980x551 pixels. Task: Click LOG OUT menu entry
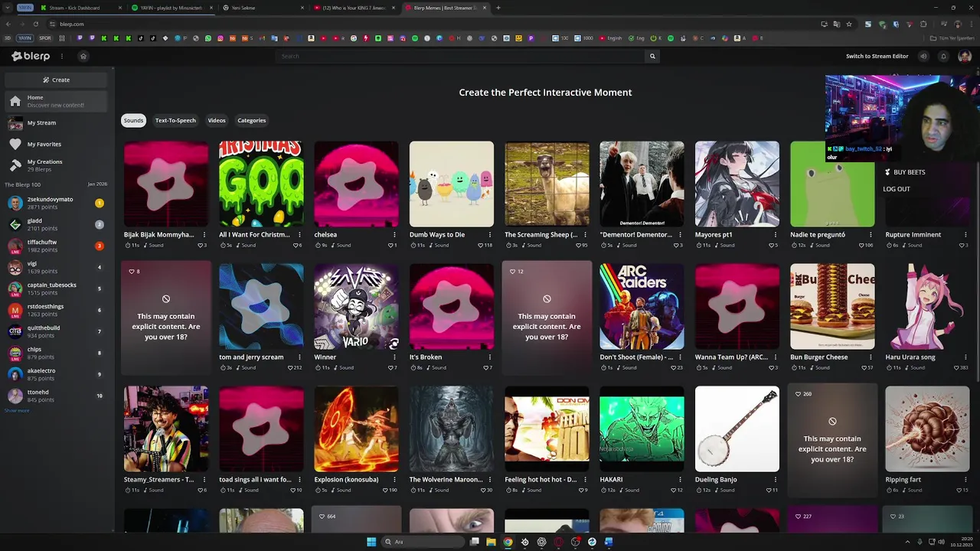point(897,189)
